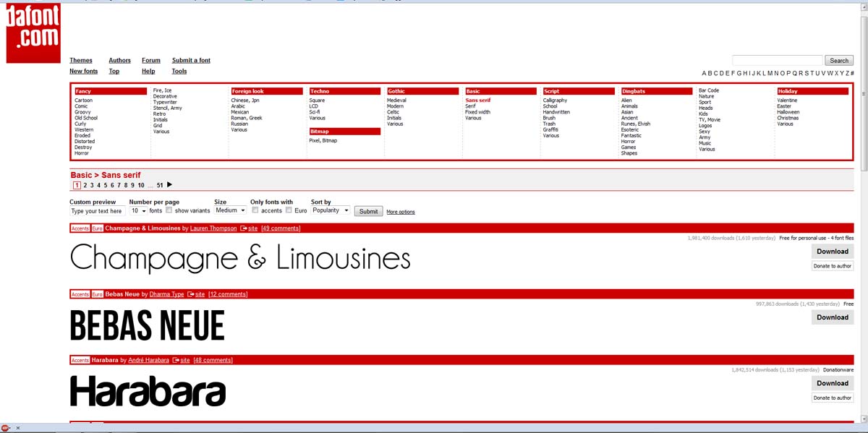Screen dimensions: 868x433
Task: Click the dafont.com logo
Action: pyautogui.click(x=33, y=33)
